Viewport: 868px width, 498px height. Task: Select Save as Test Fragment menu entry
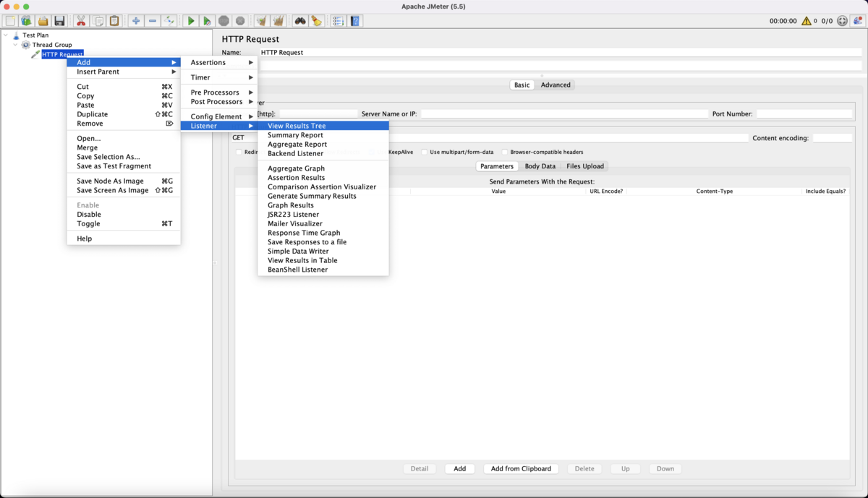point(124,166)
